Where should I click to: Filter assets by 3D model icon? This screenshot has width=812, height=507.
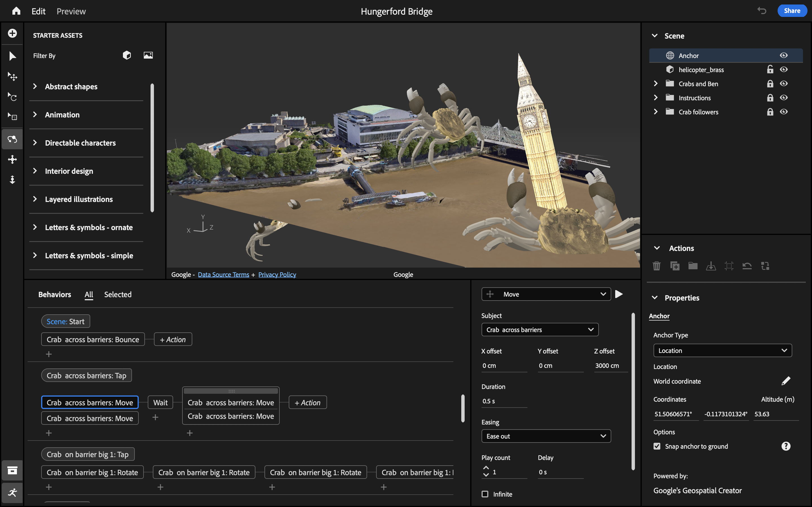pos(127,55)
